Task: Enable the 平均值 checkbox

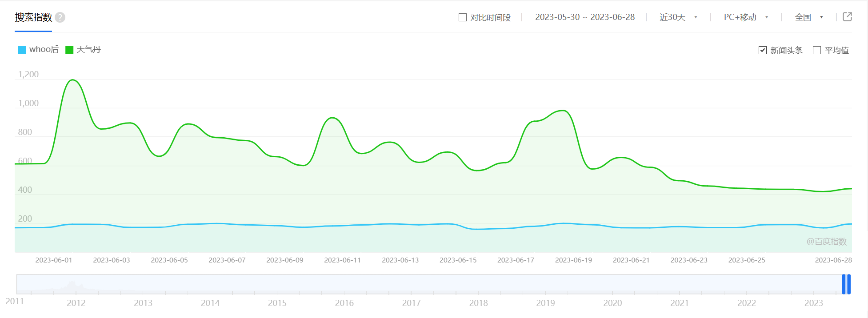Action: tap(817, 50)
